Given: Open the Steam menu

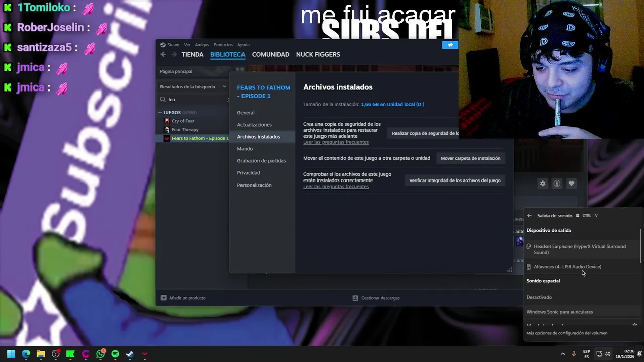Looking at the screenshot, I should 170,45.
